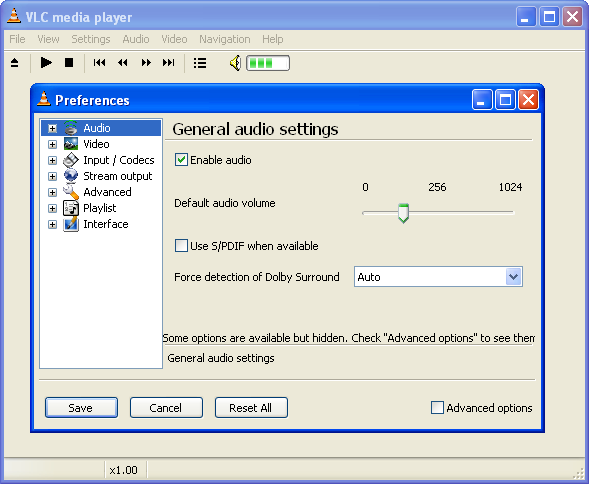Maximize the Preferences dialog

[505, 100]
